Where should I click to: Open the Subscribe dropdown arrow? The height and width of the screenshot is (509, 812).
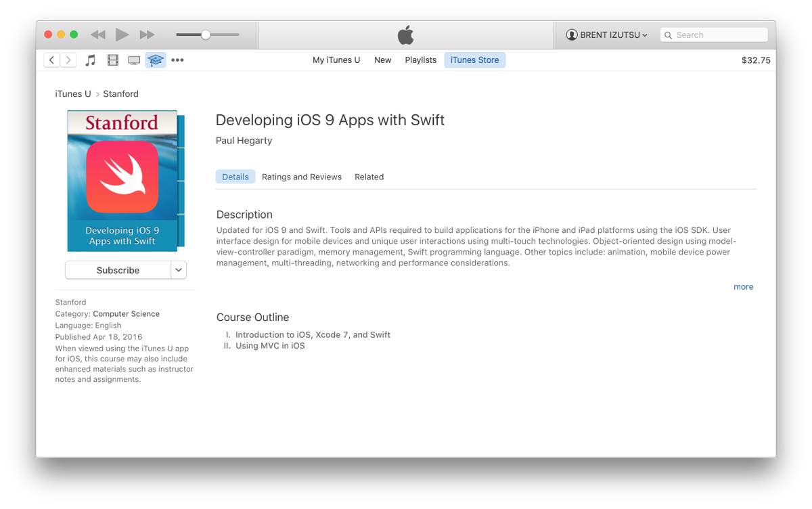(179, 270)
